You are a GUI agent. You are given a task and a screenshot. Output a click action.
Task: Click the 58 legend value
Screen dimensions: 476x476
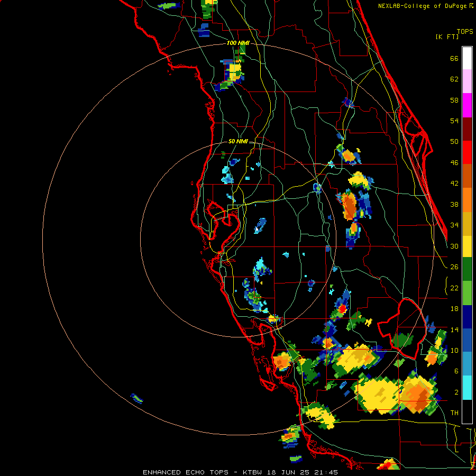coord(454,100)
